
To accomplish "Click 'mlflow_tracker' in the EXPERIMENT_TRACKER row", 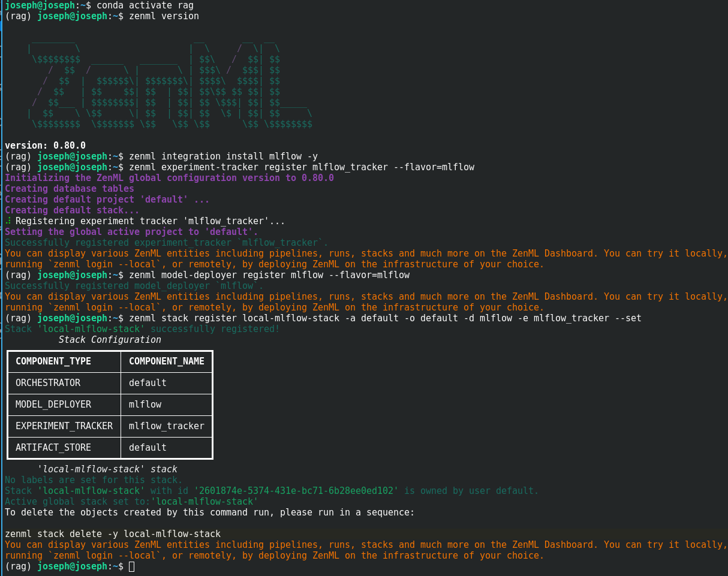I will 167,426.
